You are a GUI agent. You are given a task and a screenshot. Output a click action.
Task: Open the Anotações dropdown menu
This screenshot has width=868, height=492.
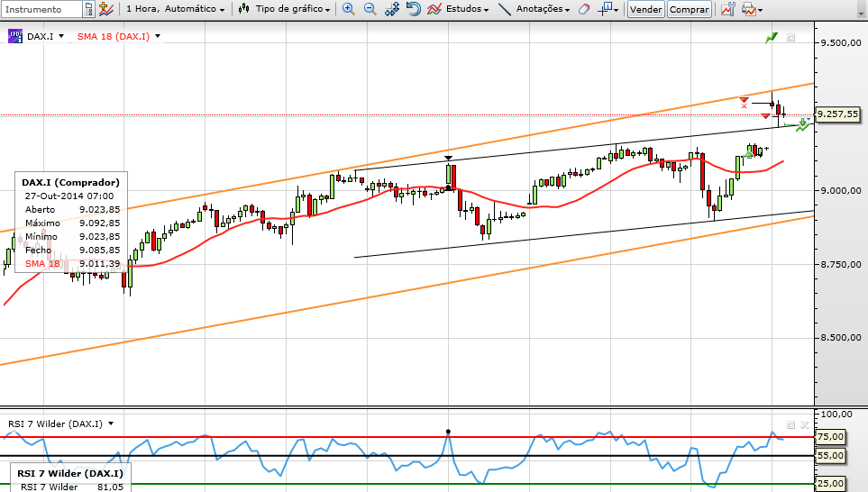543,9
